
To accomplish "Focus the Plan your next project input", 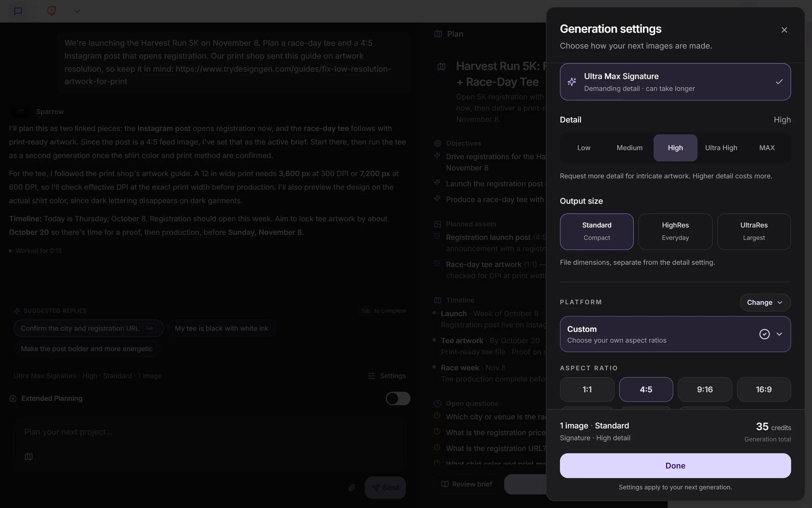I will coord(209,432).
